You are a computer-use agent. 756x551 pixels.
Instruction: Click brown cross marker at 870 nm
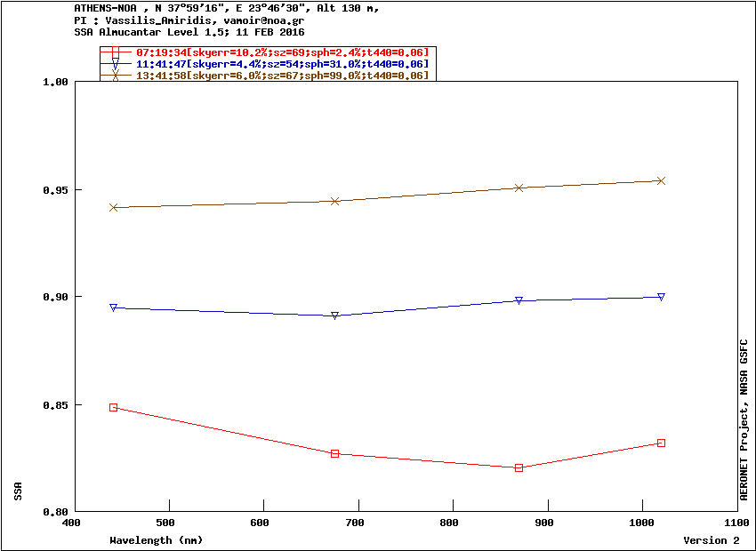519,188
